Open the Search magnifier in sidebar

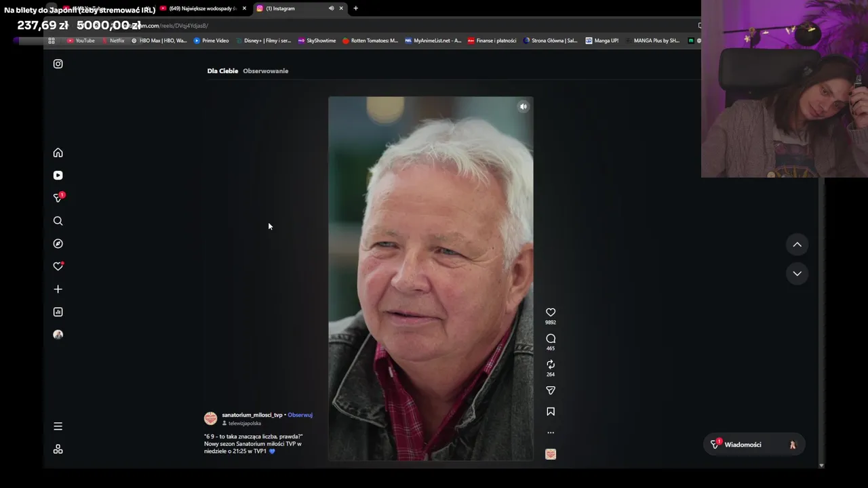(58, 221)
